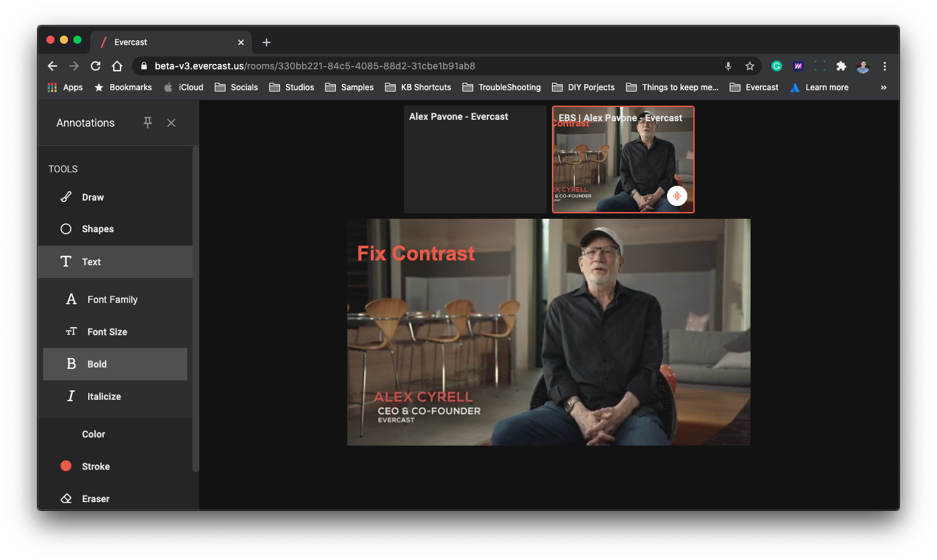The image size is (937, 560).
Task: Open the red Stroke color swatch
Action: (66, 466)
